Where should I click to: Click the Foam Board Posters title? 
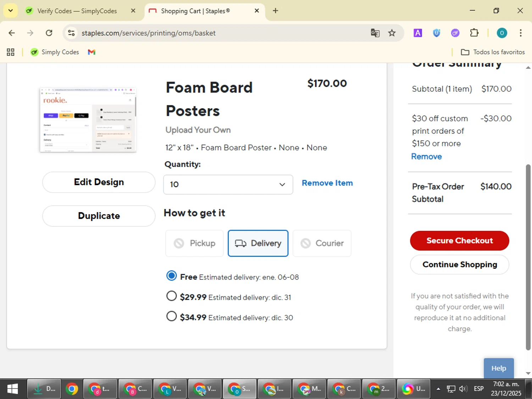pos(209,99)
